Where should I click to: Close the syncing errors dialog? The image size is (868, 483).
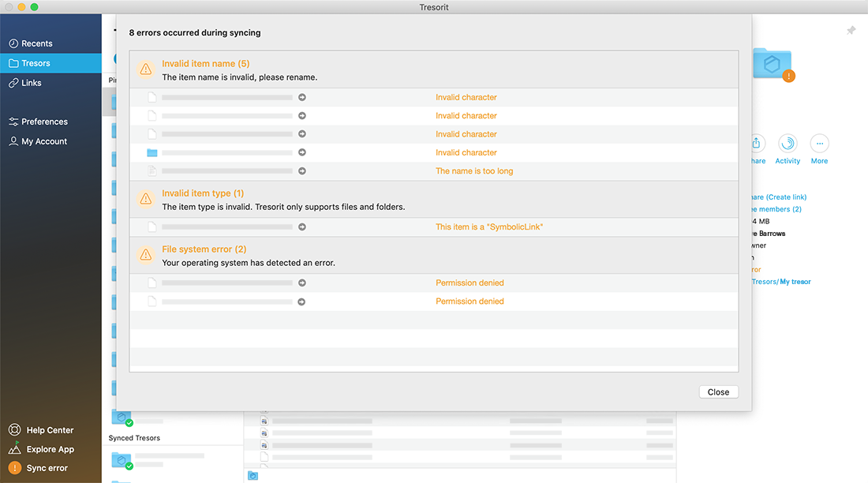pyautogui.click(x=718, y=391)
